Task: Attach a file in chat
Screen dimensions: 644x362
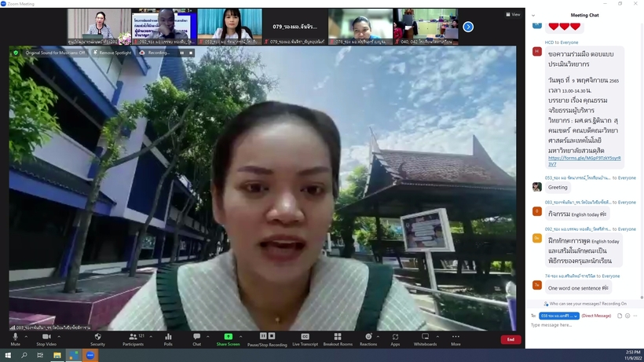Action: 620,316
